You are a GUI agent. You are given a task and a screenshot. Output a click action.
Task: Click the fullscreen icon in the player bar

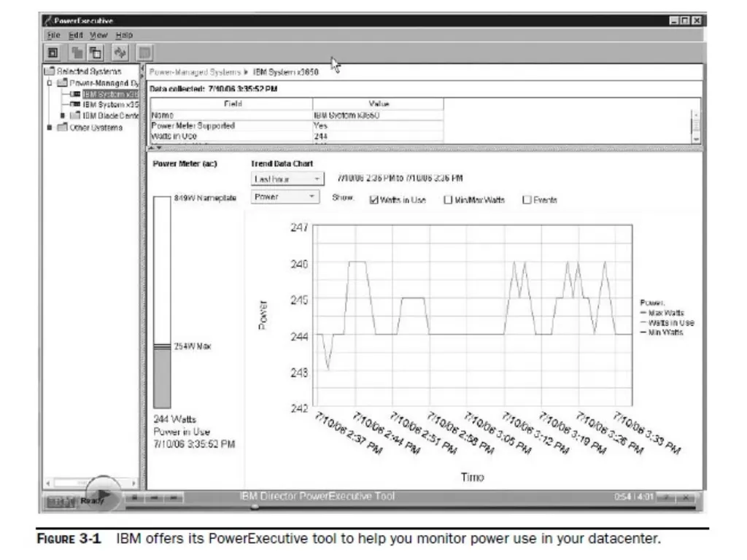coord(667,497)
